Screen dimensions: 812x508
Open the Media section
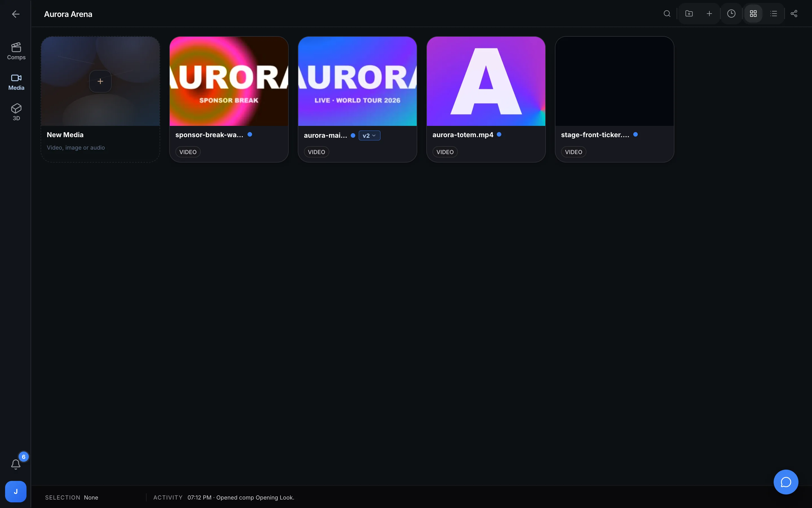tap(16, 82)
